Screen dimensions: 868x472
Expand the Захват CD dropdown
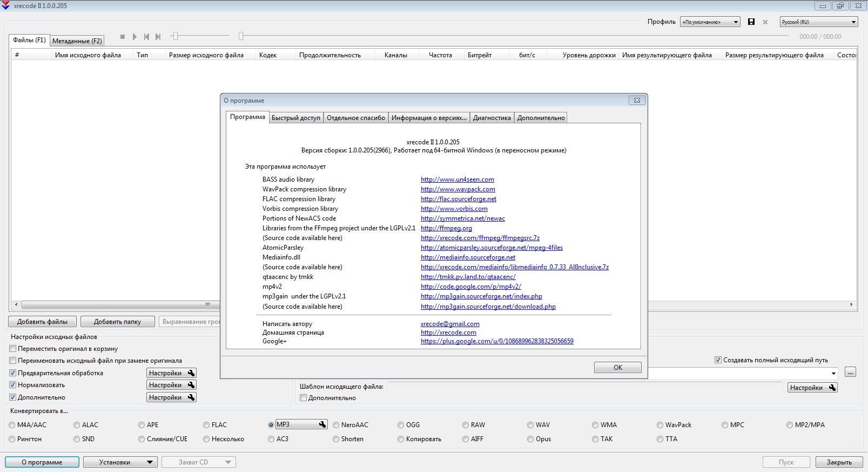click(x=228, y=462)
